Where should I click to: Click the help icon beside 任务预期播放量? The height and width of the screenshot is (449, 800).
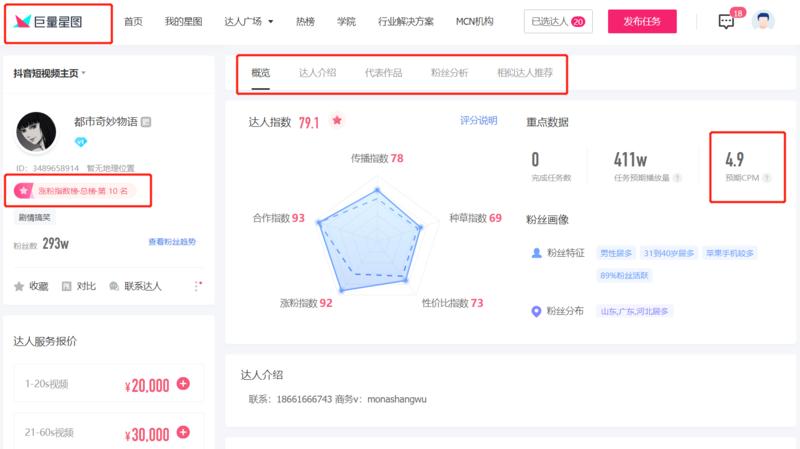click(678, 178)
